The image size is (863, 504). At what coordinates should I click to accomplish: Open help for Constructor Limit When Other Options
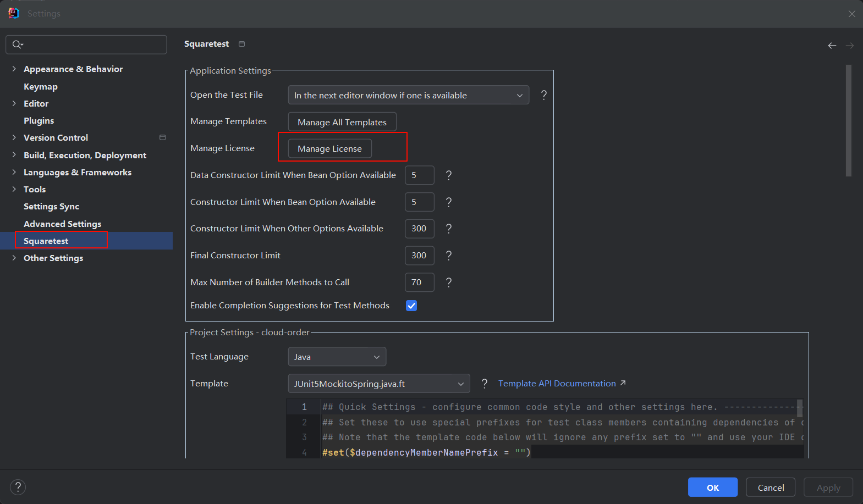[449, 229]
